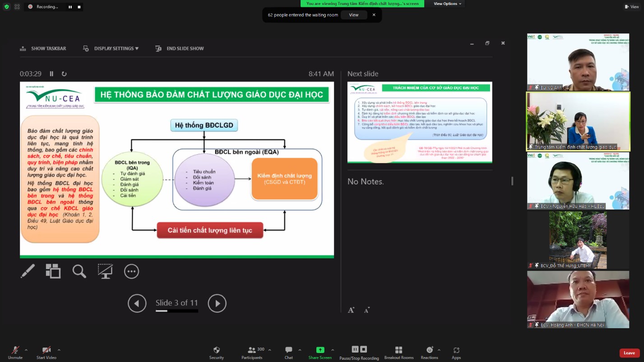Leave the meeting
644x362 pixels.
(629, 353)
